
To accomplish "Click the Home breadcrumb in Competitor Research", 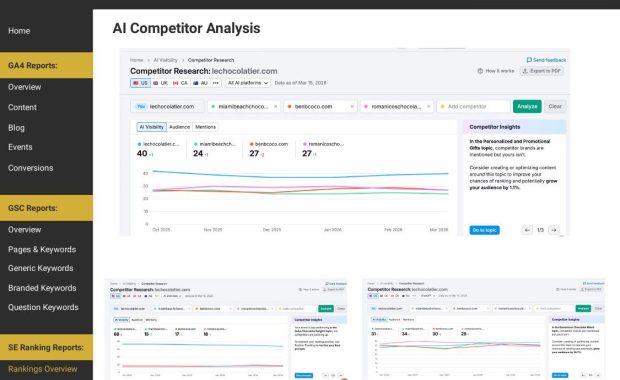I will [x=136, y=60].
